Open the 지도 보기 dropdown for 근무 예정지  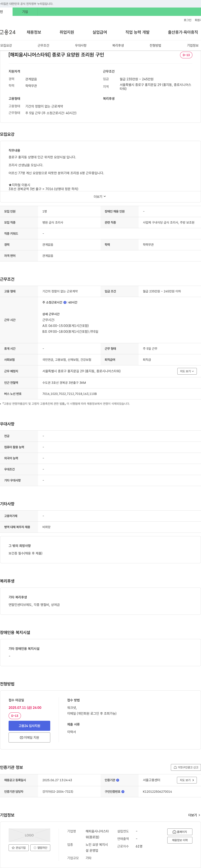[x=187, y=371]
